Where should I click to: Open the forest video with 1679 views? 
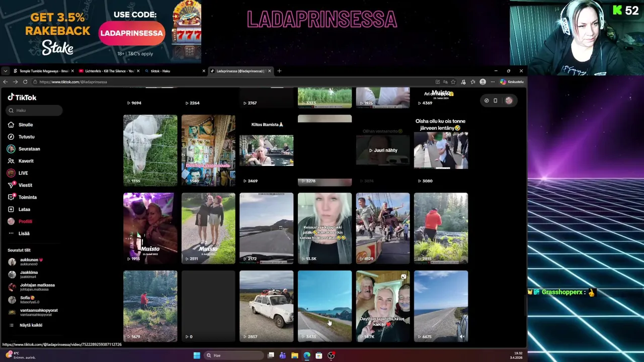click(x=150, y=306)
